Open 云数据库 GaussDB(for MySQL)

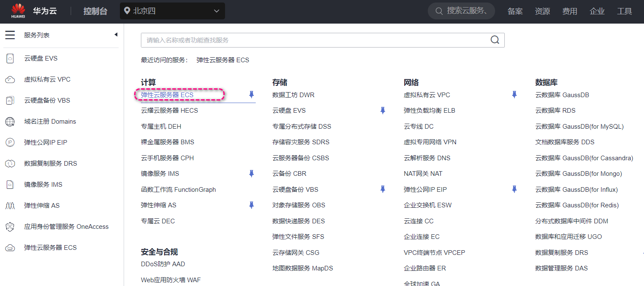[x=579, y=127]
